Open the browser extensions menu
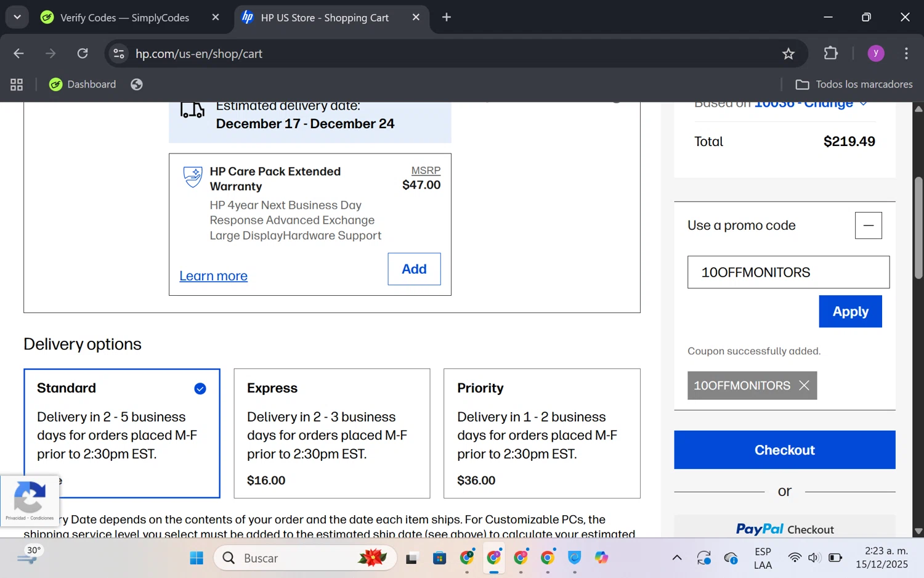Viewport: 924px width, 578px height. (831, 54)
